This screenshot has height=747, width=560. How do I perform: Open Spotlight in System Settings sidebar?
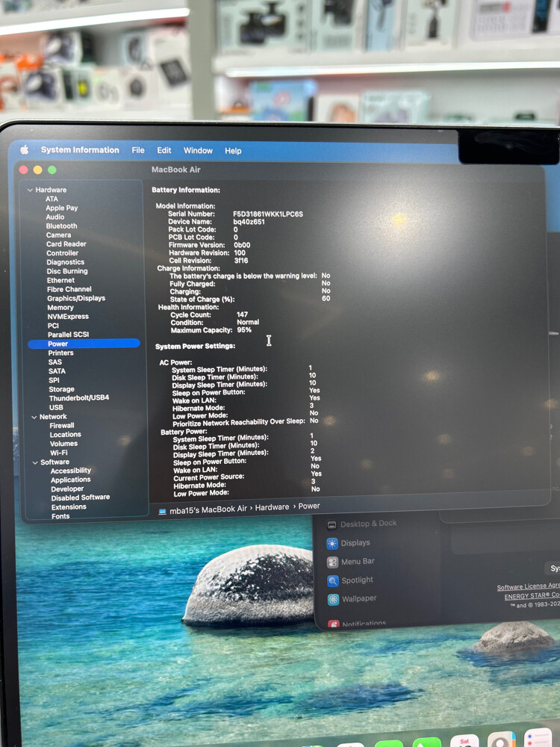click(350, 580)
